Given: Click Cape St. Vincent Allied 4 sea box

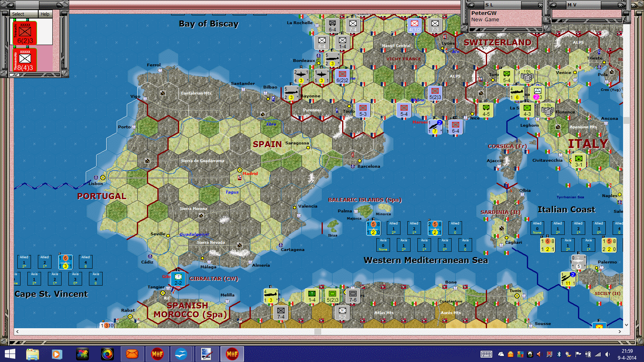Looking at the screenshot, I should click(x=86, y=262).
